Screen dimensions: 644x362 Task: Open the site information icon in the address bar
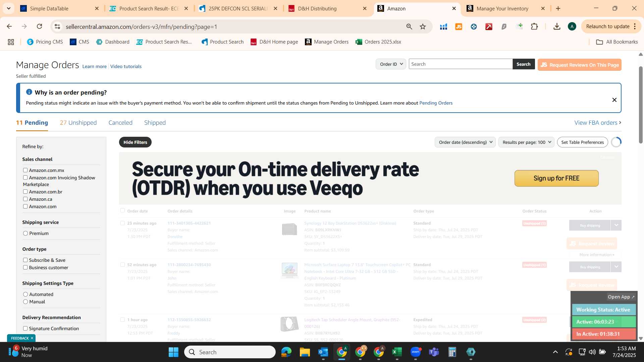(57, 26)
